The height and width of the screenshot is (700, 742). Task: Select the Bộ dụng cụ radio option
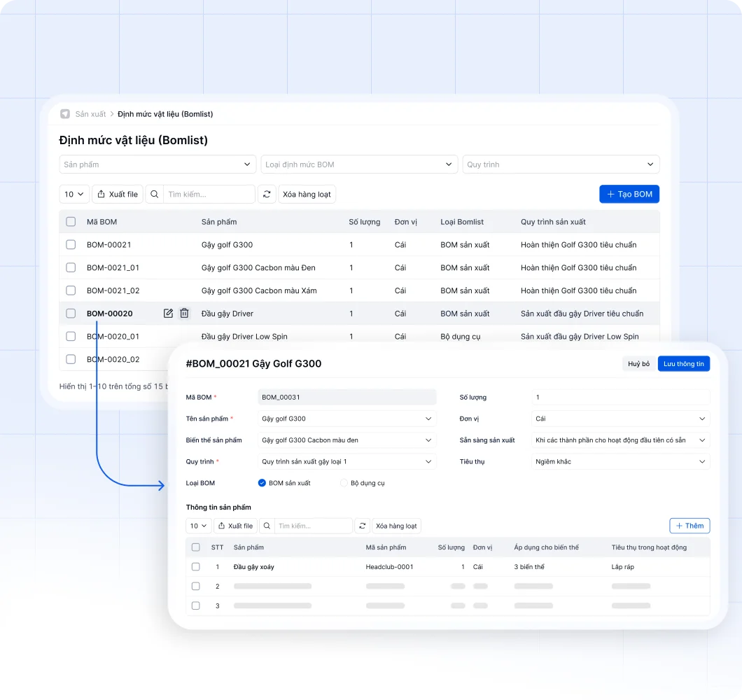(344, 483)
